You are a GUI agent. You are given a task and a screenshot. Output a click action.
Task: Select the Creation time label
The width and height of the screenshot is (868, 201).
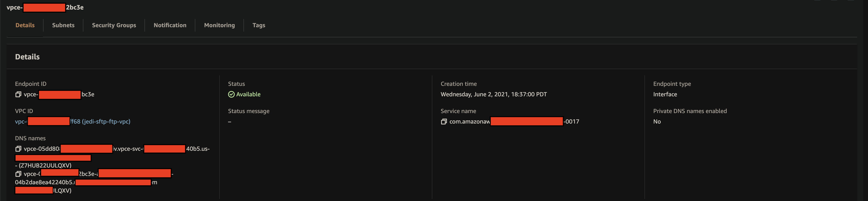point(459,84)
